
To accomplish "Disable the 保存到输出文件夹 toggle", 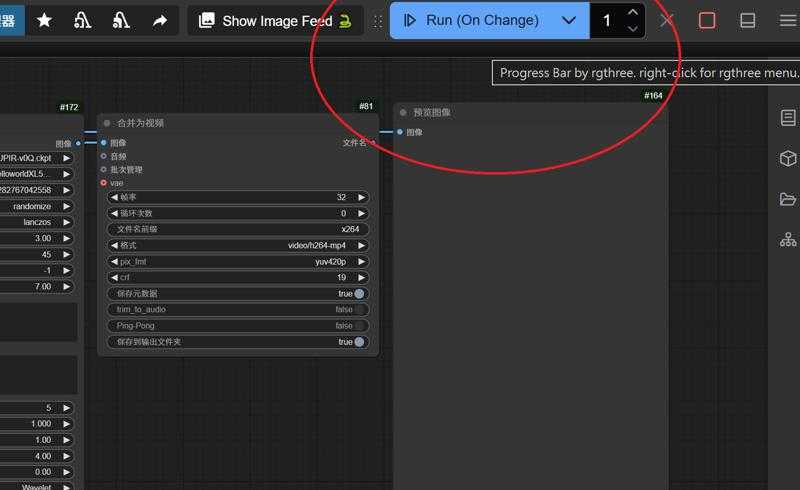I will pos(359,342).
